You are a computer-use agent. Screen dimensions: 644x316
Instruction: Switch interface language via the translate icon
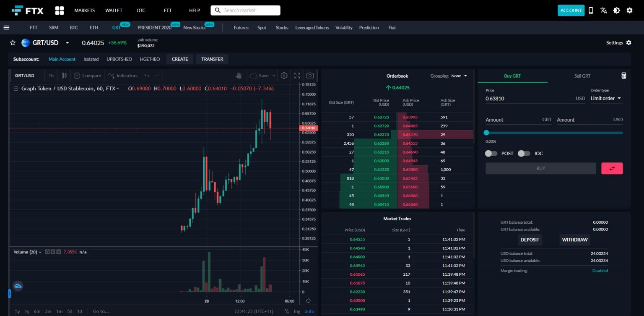tap(604, 10)
